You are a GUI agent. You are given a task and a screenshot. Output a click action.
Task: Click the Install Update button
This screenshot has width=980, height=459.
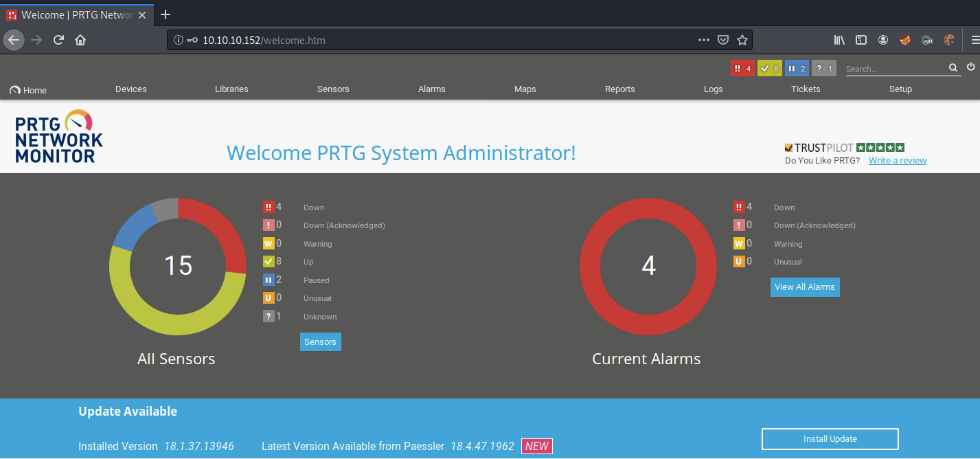[x=830, y=439]
